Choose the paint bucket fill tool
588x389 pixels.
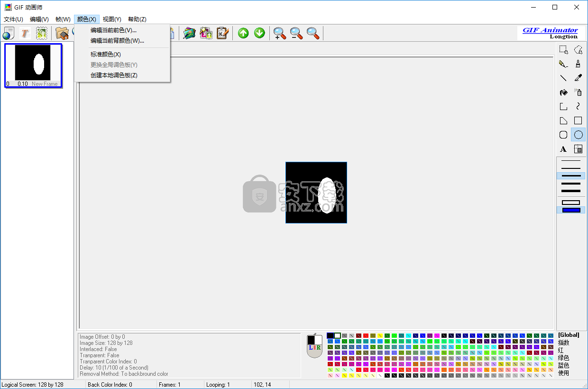click(x=563, y=93)
